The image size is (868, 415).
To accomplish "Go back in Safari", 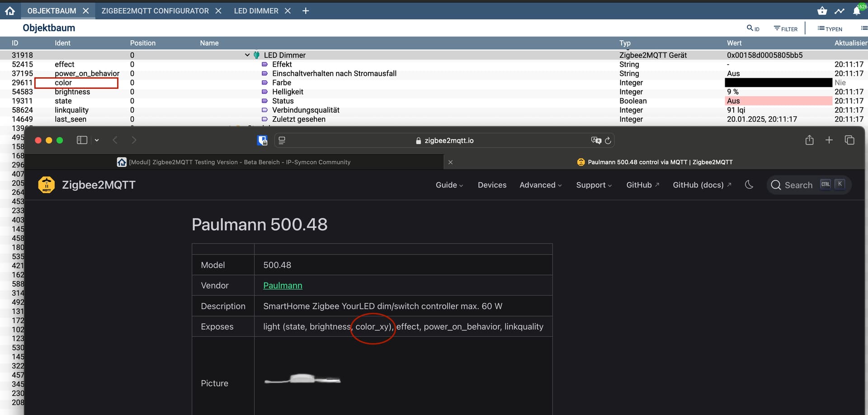I will 115,140.
